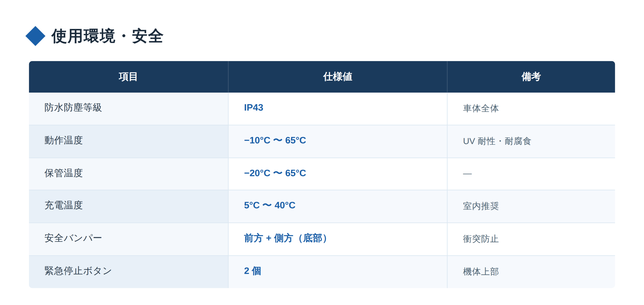
Task: Select the 動作温度 row label
Action: (x=63, y=140)
